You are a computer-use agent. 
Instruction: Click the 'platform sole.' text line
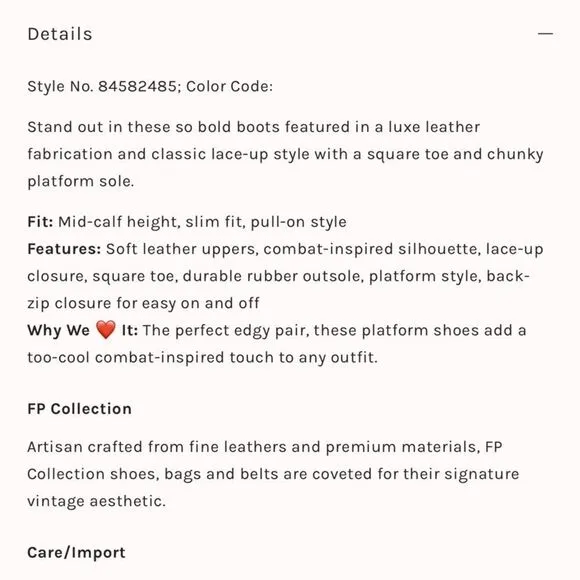coord(81,181)
